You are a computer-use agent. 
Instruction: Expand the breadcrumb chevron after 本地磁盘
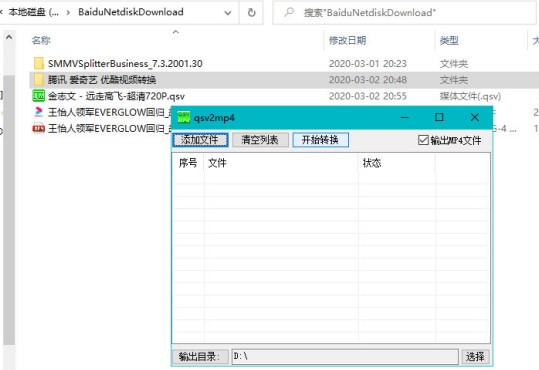click(x=68, y=12)
